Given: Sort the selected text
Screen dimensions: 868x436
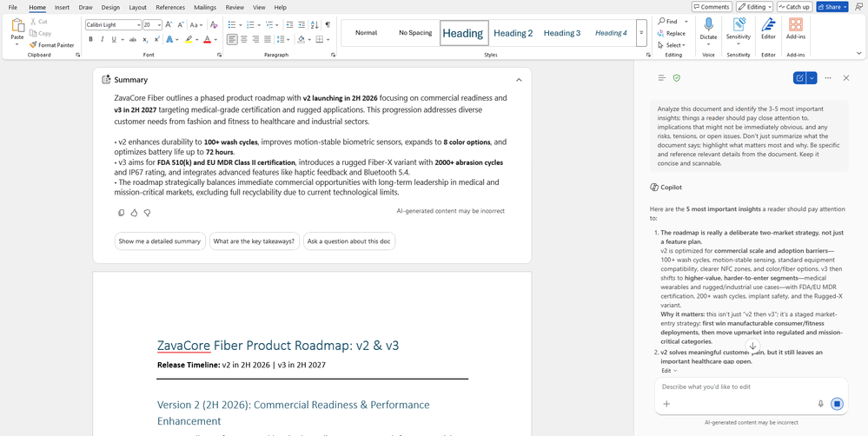Looking at the screenshot, I should (x=315, y=25).
